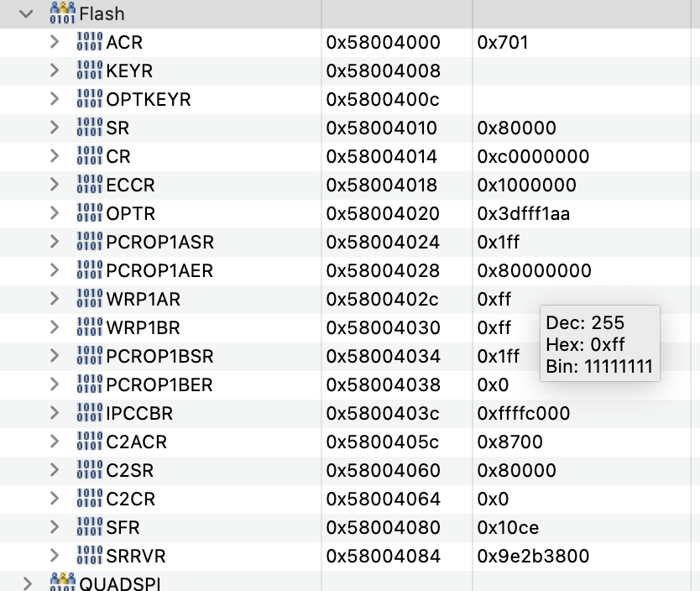Select the ECCR register row label
Screen dimensions: 700x591
click(130, 185)
